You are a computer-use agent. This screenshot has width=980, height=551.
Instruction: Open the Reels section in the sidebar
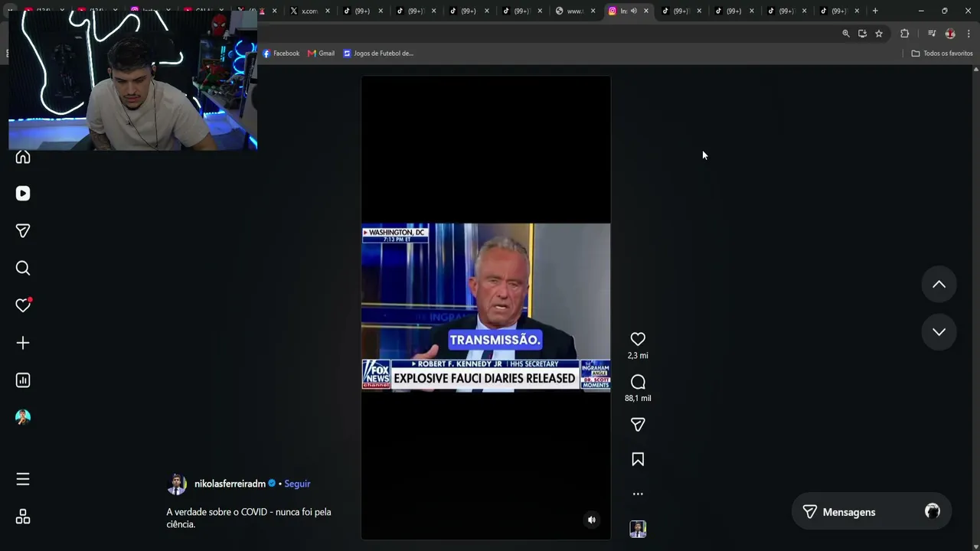tap(23, 194)
